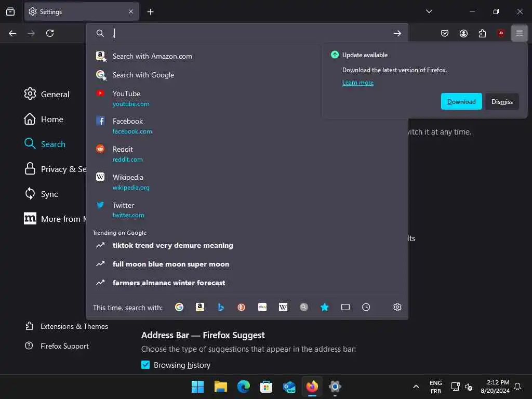Open Windows Settings gear in taskbar

pyautogui.click(x=335, y=387)
